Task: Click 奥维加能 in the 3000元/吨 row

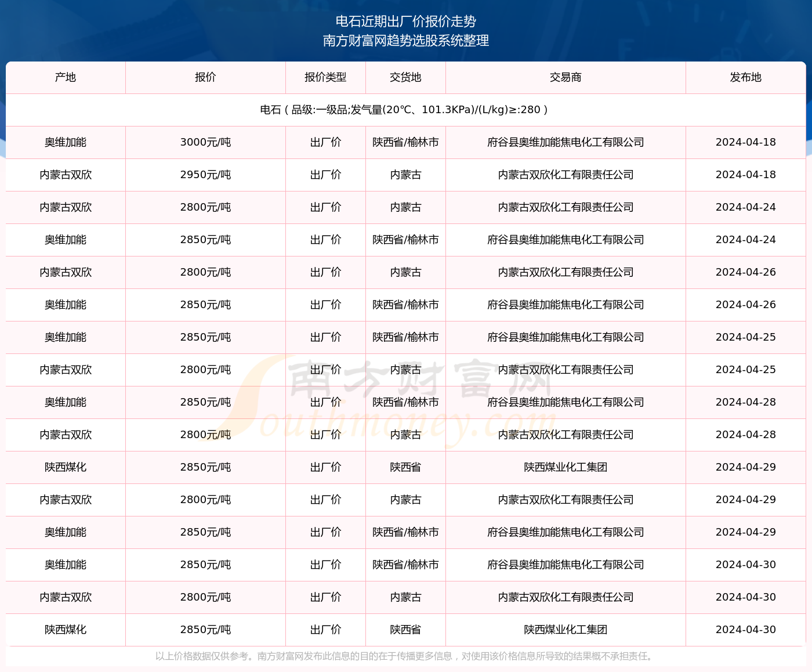Action: pos(66,142)
